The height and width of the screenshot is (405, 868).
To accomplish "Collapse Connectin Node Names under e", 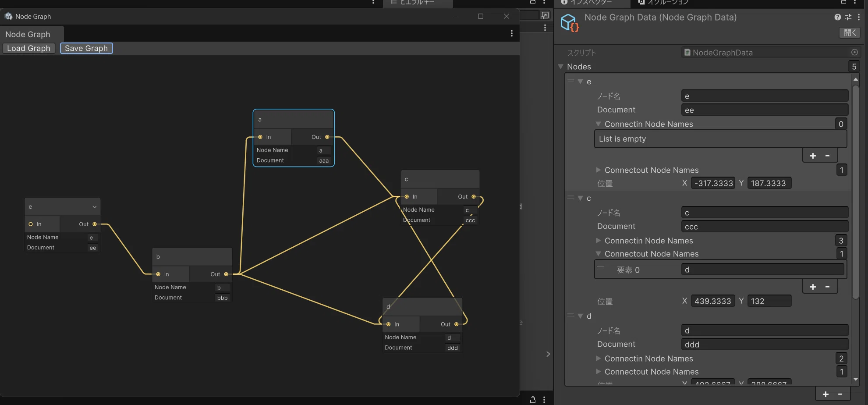I will coord(599,124).
